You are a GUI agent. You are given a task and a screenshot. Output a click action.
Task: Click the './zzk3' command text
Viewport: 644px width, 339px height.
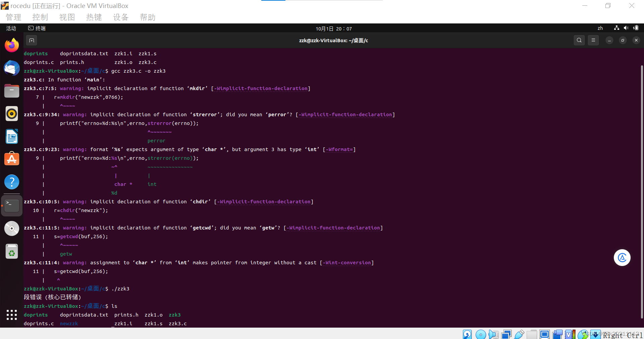click(120, 289)
